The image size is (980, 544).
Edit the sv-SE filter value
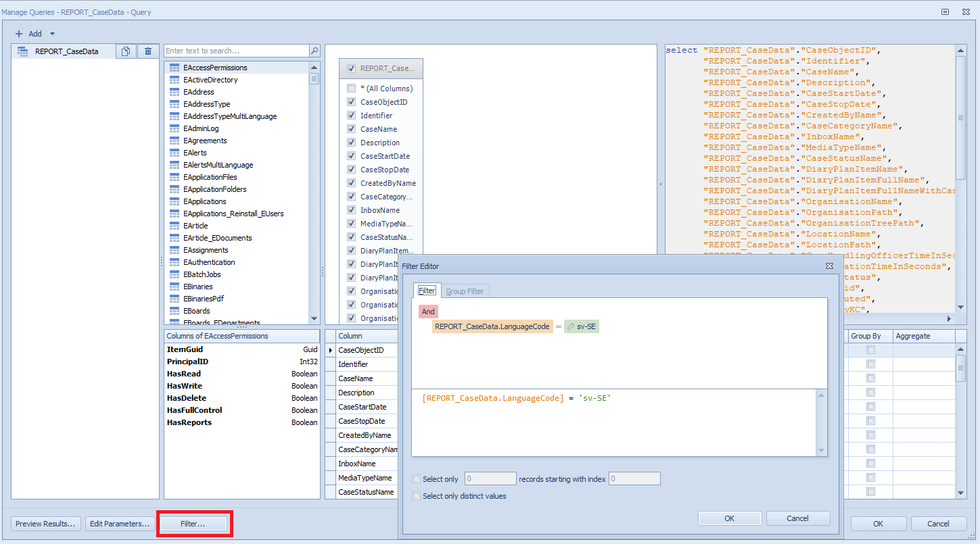click(x=582, y=326)
